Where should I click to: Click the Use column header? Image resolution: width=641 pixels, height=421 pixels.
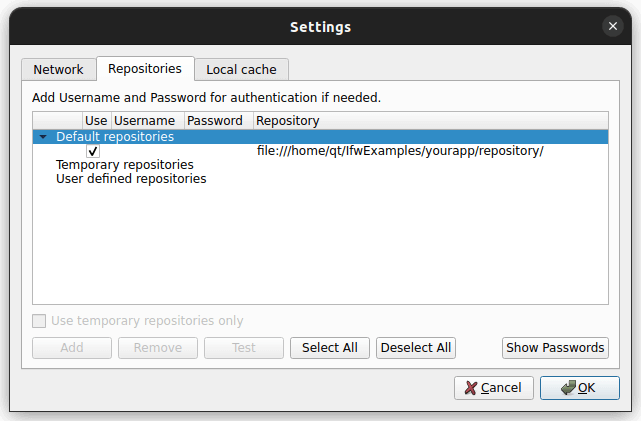pyautogui.click(x=95, y=121)
